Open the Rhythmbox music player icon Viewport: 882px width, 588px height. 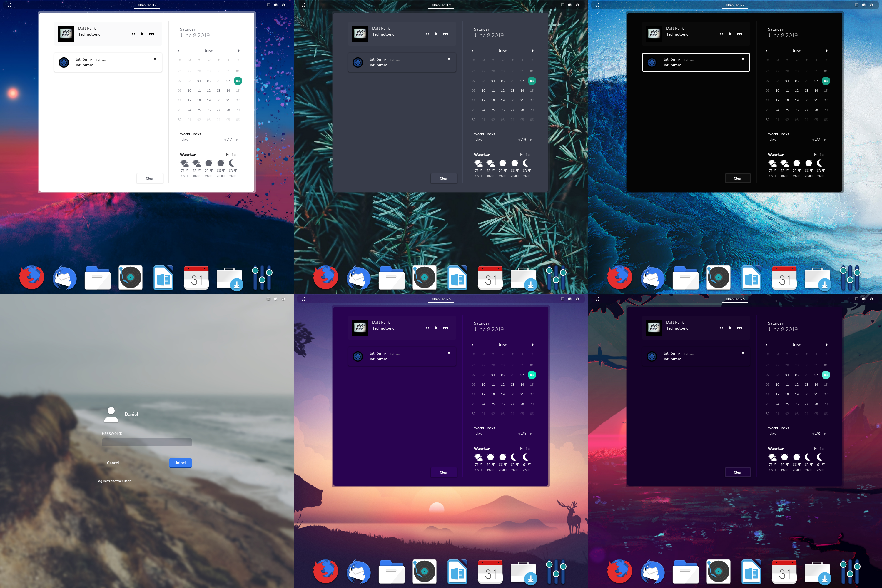pyautogui.click(x=130, y=278)
